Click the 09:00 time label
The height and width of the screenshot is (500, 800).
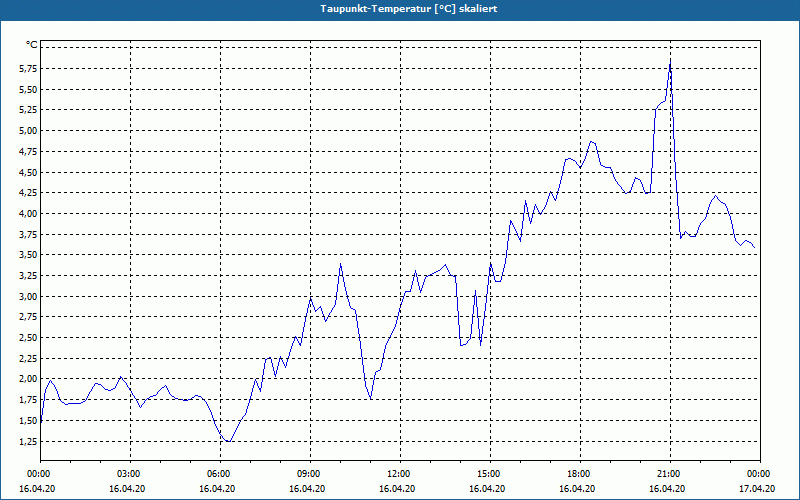310,474
